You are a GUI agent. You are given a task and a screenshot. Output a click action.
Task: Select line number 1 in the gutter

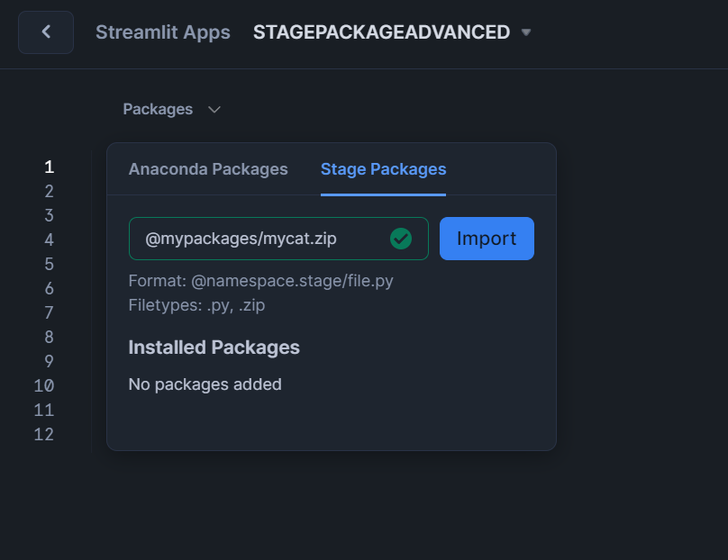pyautogui.click(x=49, y=167)
